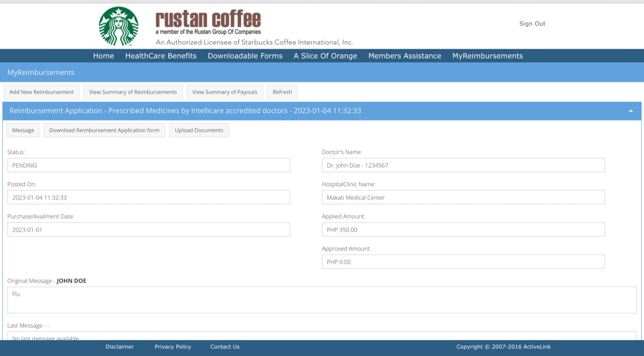Screen dimensions: 644x356
Task: Go to Downloadable Forms menu
Action: (x=245, y=56)
